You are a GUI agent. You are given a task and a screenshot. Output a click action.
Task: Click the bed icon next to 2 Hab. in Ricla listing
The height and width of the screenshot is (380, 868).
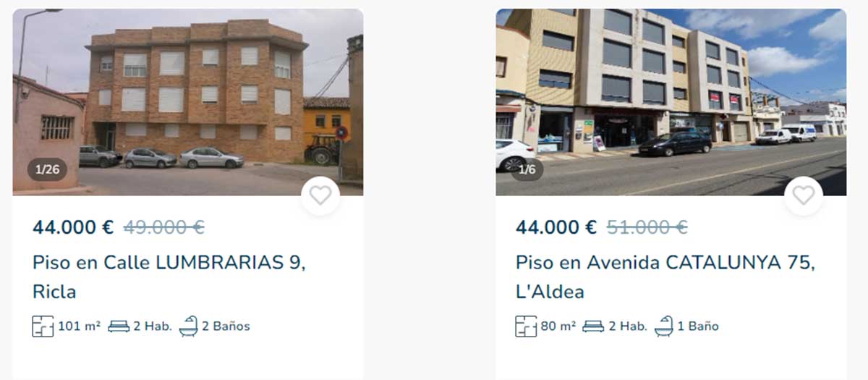point(119,326)
